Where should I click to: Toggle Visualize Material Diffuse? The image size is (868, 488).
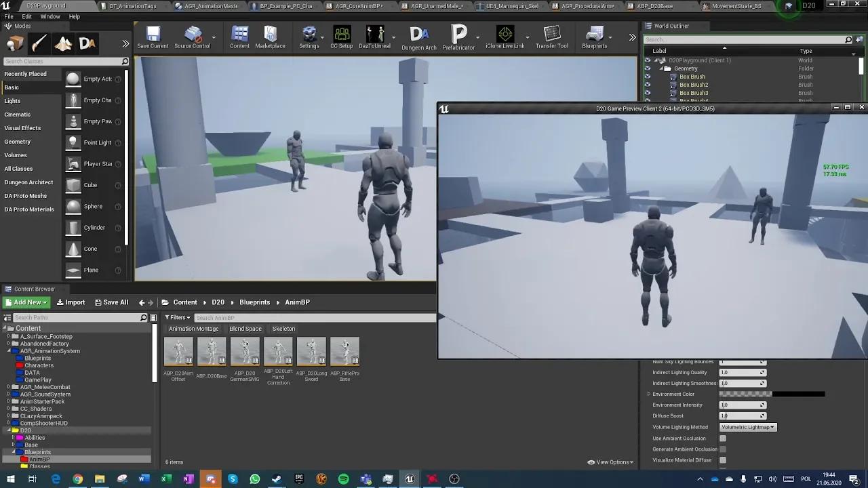tap(722, 460)
